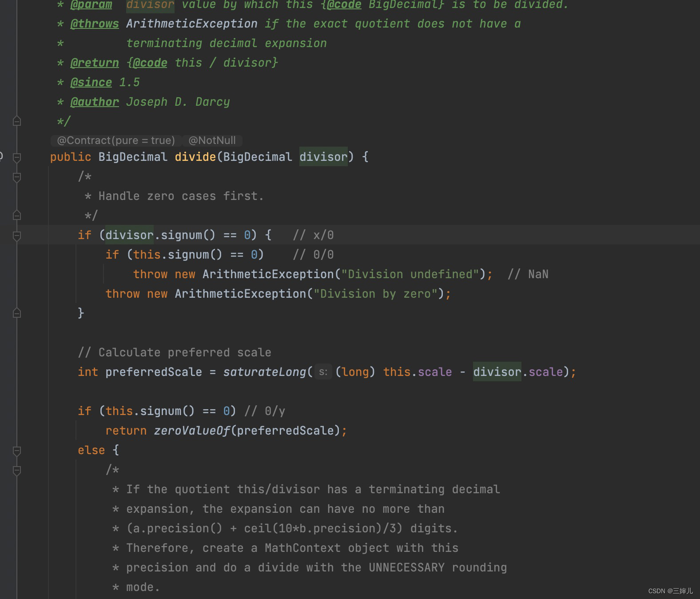
Task: Click the @throws Javadoc tag
Action: click(x=95, y=24)
